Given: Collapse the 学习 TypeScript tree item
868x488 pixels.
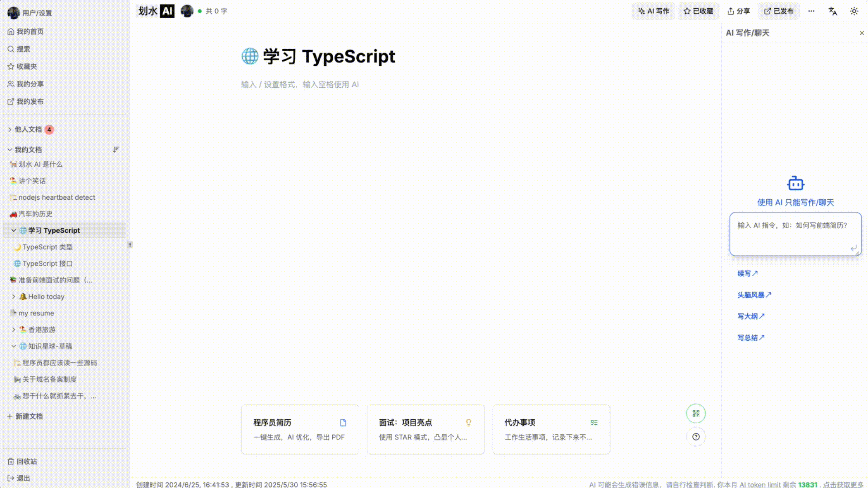Looking at the screenshot, I should point(14,230).
